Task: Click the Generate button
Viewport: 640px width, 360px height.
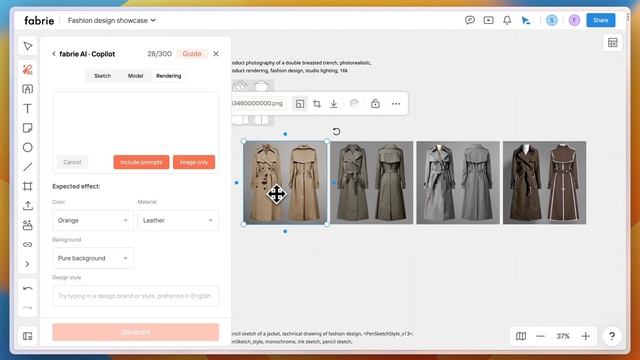Action: point(136,332)
